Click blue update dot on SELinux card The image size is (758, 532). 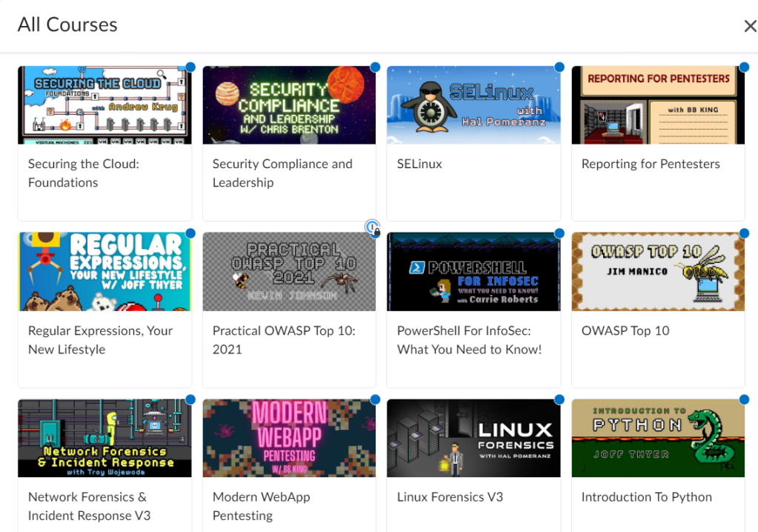point(559,67)
